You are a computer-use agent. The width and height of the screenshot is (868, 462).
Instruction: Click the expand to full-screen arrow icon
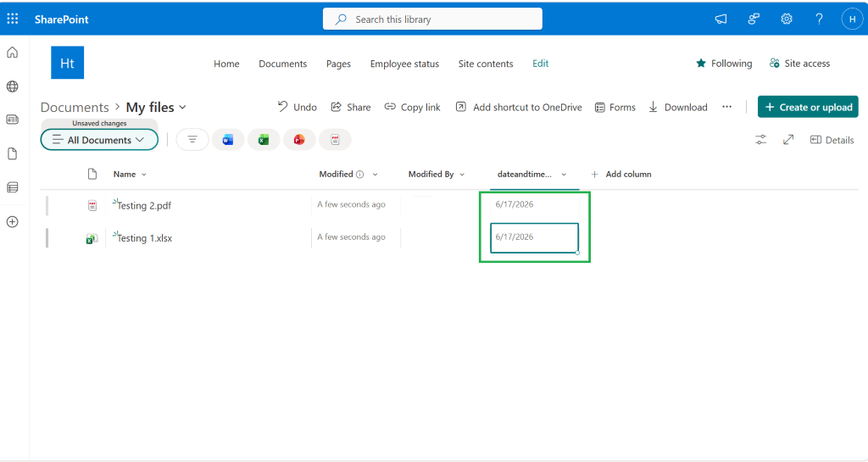click(788, 140)
